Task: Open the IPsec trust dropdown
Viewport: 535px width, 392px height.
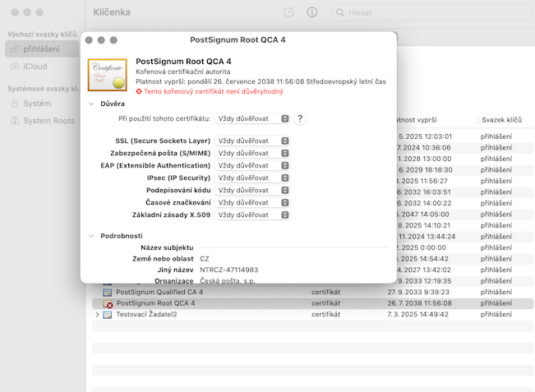Action: (x=252, y=178)
